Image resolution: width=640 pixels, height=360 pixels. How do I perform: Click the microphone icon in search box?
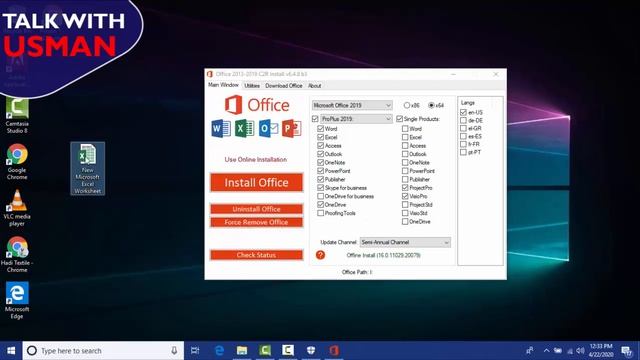174,351
